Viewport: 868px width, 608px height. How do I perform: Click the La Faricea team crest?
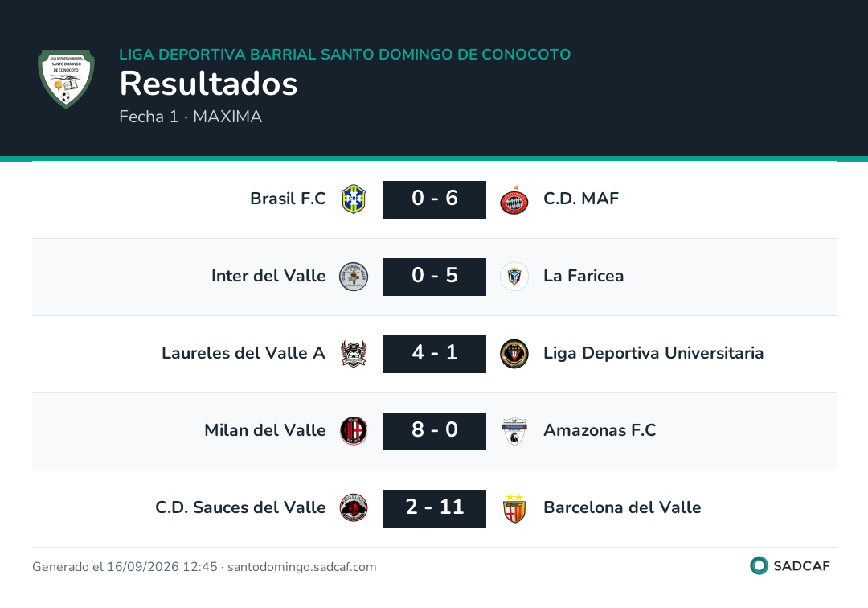pyautogui.click(x=514, y=277)
